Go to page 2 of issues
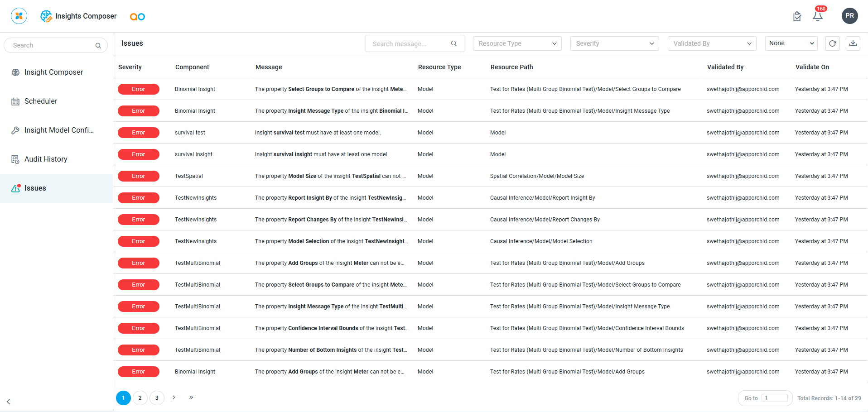The height and width of the screenshot is (412, 868). point(140,398)
